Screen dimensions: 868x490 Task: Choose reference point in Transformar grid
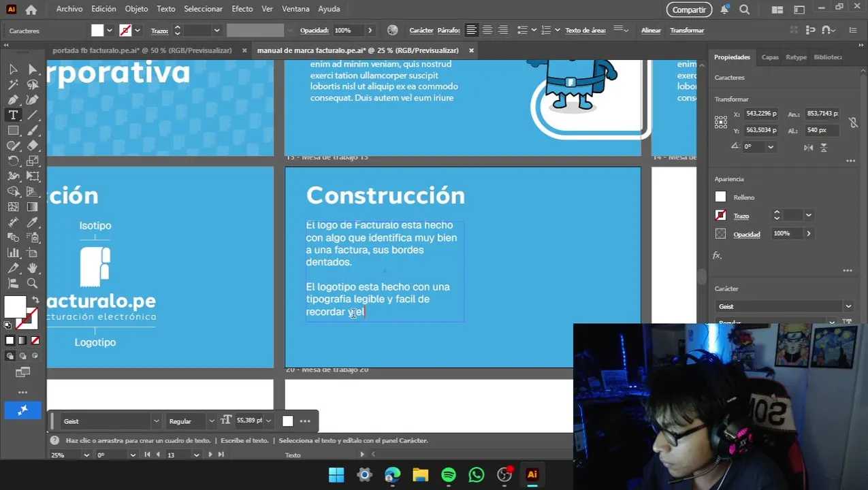721,122
